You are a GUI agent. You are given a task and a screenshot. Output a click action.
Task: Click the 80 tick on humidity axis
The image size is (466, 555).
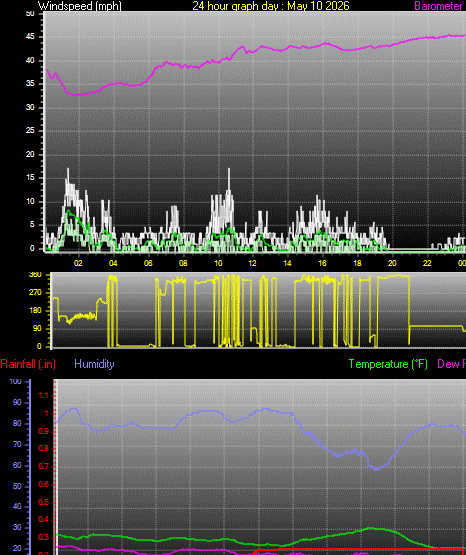point(17,423)
